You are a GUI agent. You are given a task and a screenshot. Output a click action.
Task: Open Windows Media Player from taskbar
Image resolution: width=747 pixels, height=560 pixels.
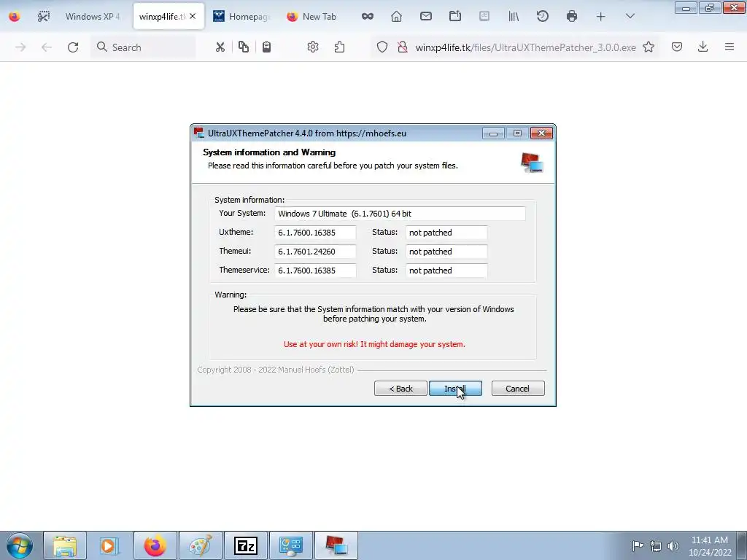pos(109,545)
